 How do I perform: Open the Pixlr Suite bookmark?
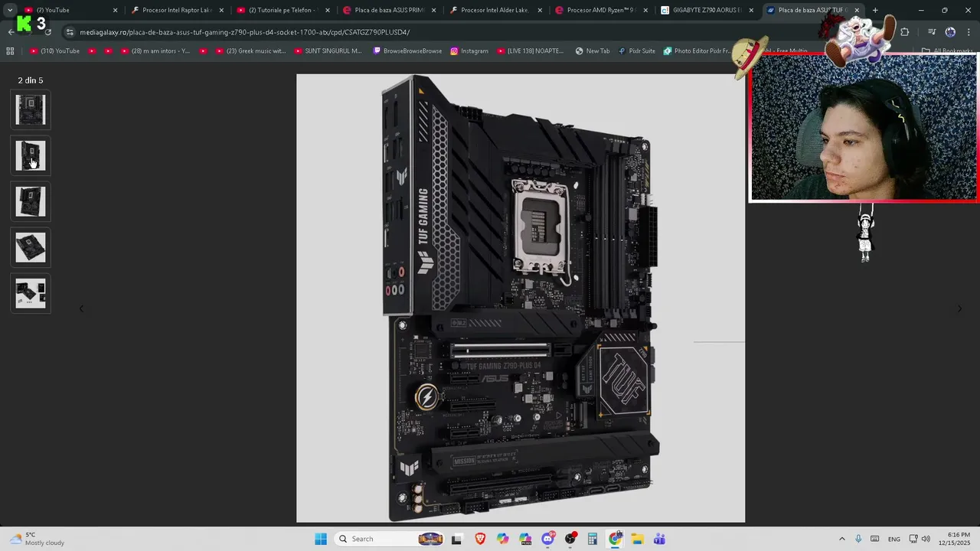pos(636,51)
